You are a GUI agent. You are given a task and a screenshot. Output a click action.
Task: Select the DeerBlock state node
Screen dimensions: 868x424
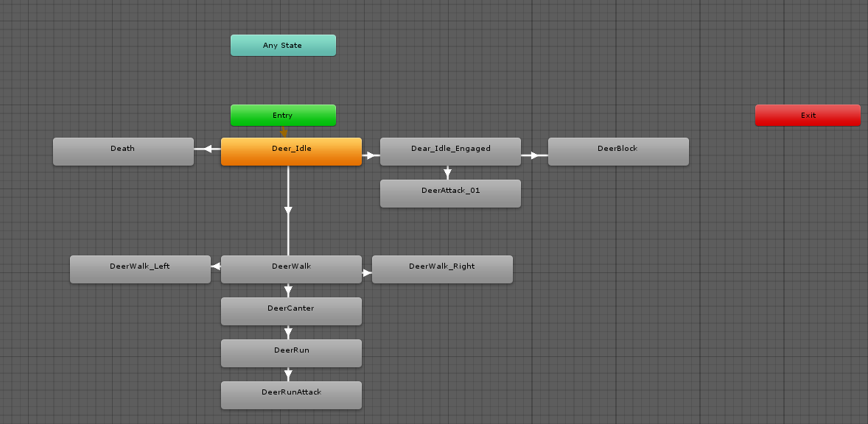(618, 152)
